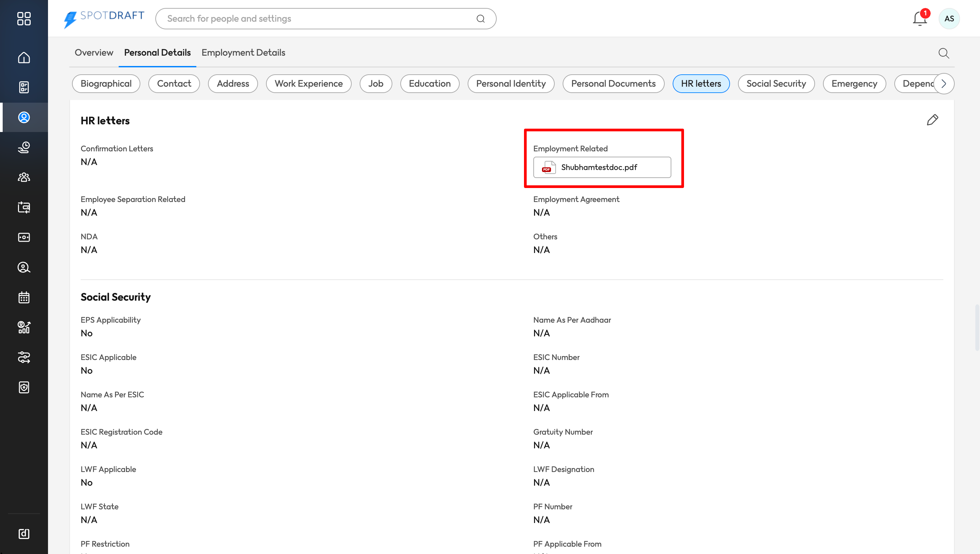
Task: Open the shield compliance icon in the sidebar
Action: pyautogui.click(x=24, y=387)
